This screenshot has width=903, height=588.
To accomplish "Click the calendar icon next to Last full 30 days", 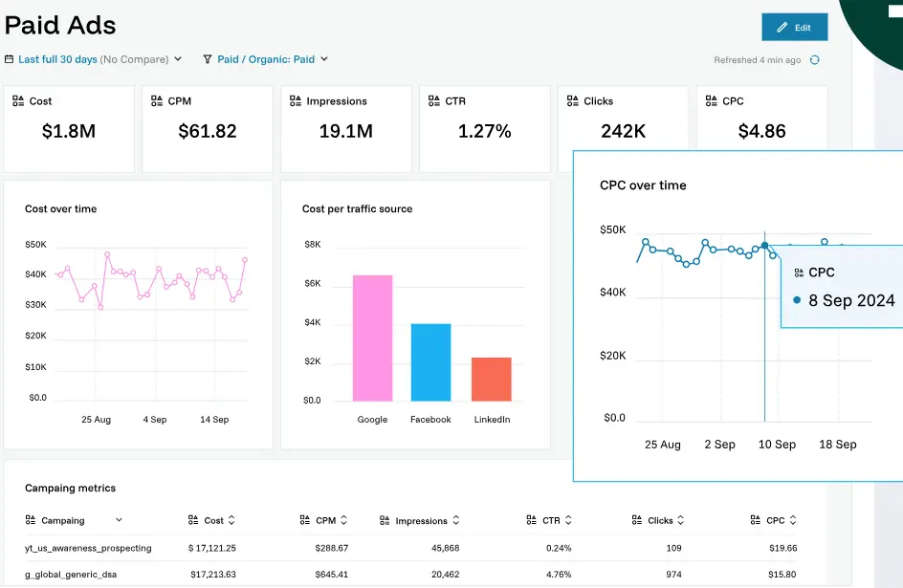I will pyautogui.click(x=10, y=59).
